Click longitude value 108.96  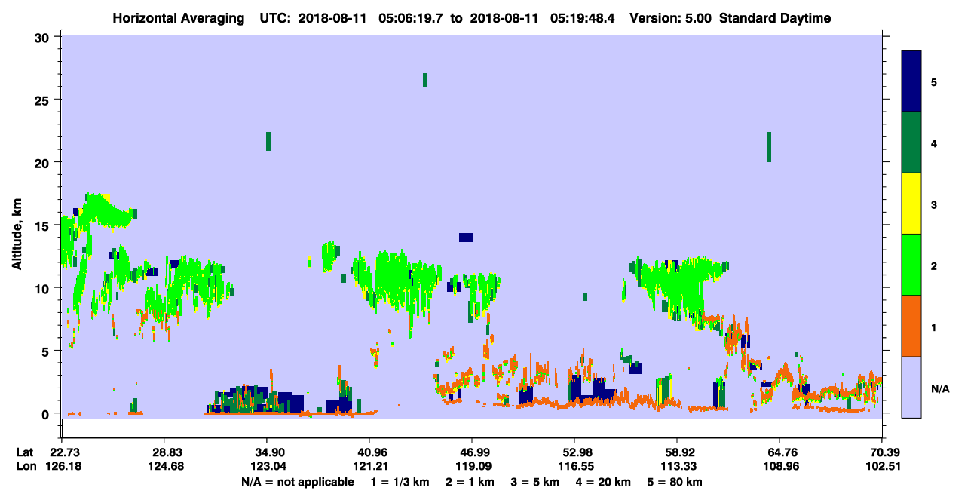pyautogui.click(x=780, y=466)
